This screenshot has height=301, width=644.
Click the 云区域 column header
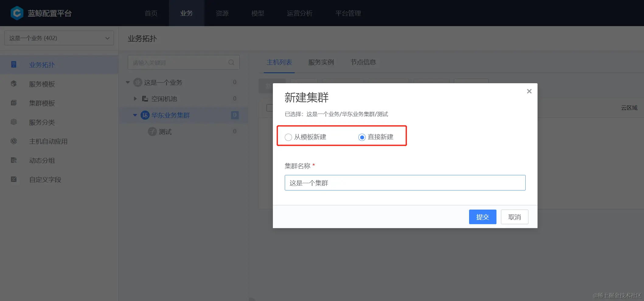629,108
